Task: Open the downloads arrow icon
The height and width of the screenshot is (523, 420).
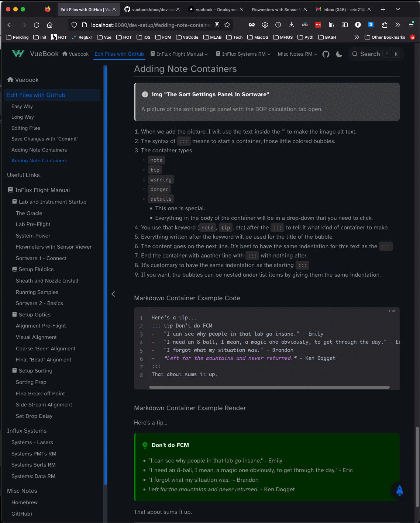Action: click(291, 25)
